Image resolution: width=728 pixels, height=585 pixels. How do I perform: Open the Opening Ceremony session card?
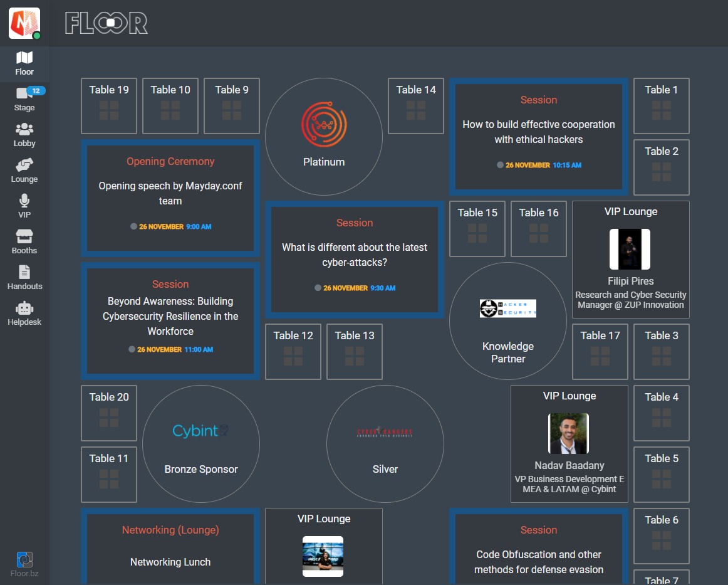pos(170,198)
